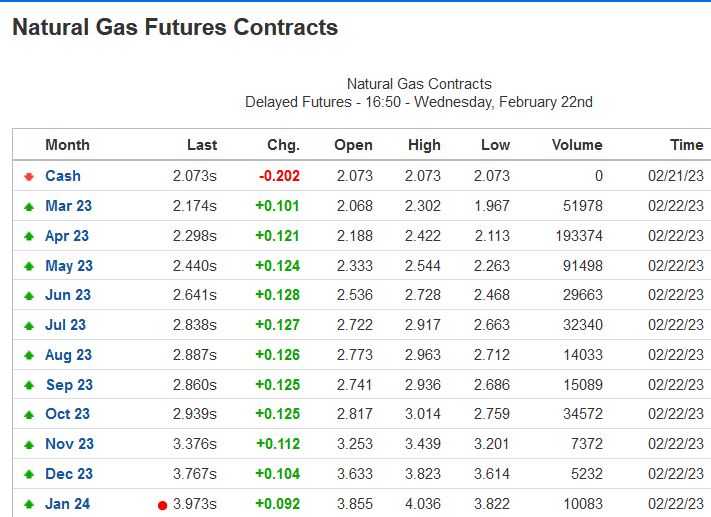Screen dimensions: 711x517
Task: Open the Jan 24 contract link
Action: click(x=67, y=504)
